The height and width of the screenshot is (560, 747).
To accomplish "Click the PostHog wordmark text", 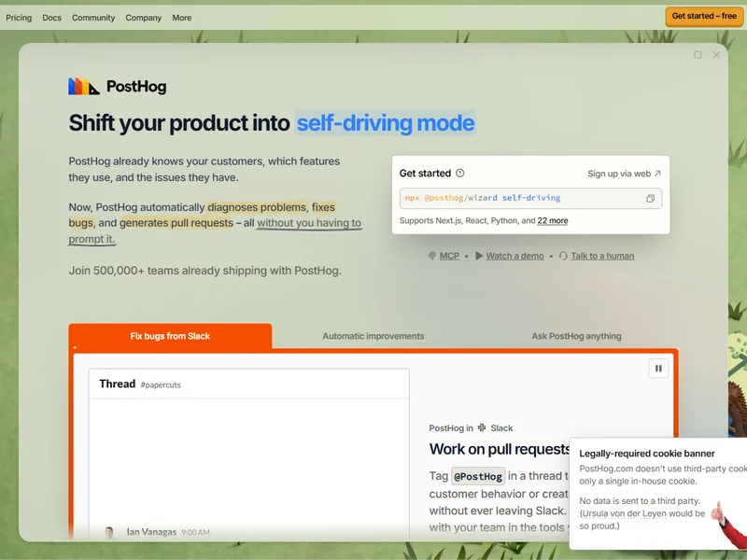I will pyautogui.click(x=136, y=86).
